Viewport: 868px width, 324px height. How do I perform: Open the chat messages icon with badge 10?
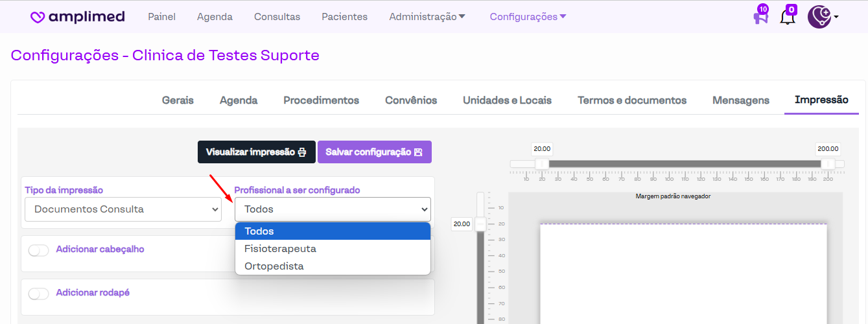pos(760,17)
